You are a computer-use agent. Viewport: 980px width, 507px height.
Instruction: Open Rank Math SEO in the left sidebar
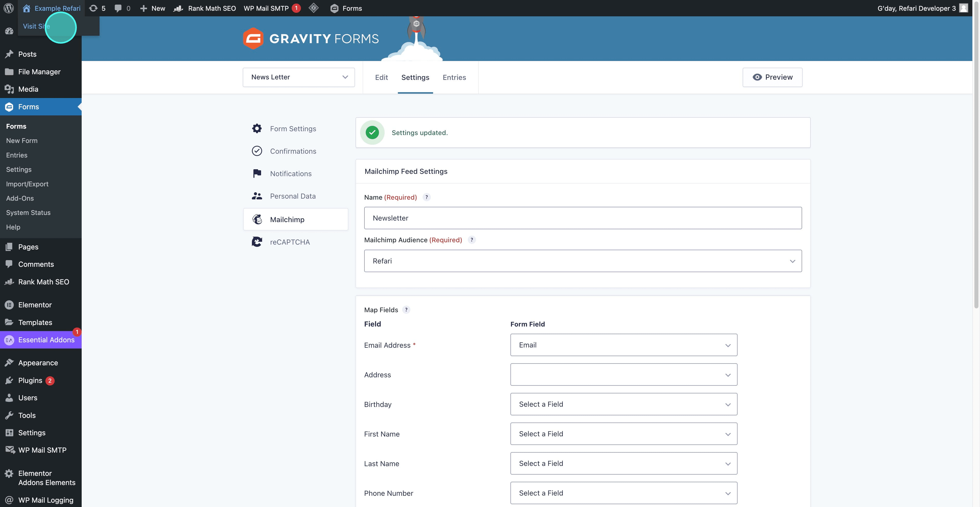[41, 282]
